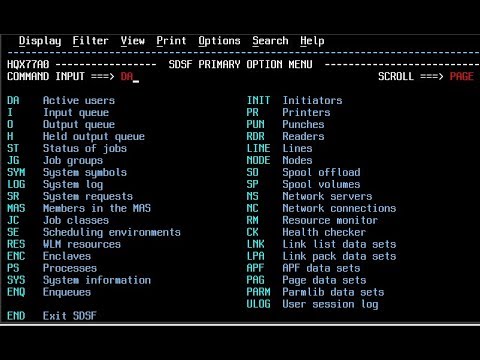Click the SCROLL field showing PAGE

pyautogui.click(x=461, y=77)
